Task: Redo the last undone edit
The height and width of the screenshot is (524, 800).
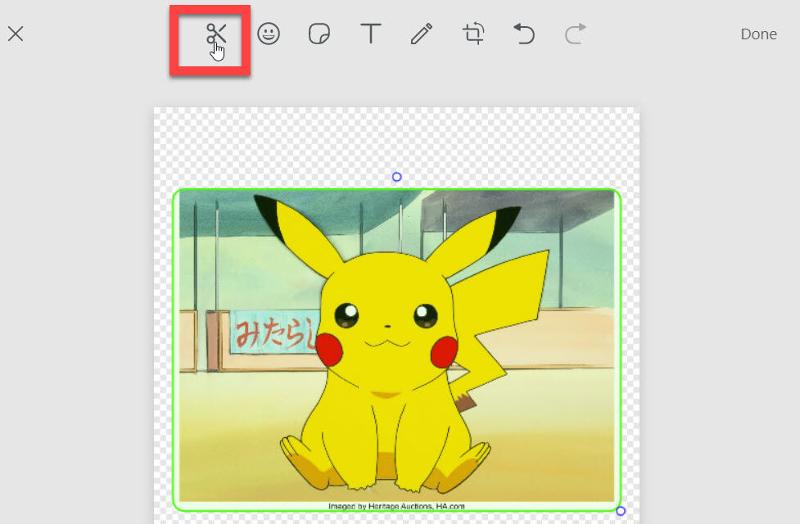Action: [575, 34]
